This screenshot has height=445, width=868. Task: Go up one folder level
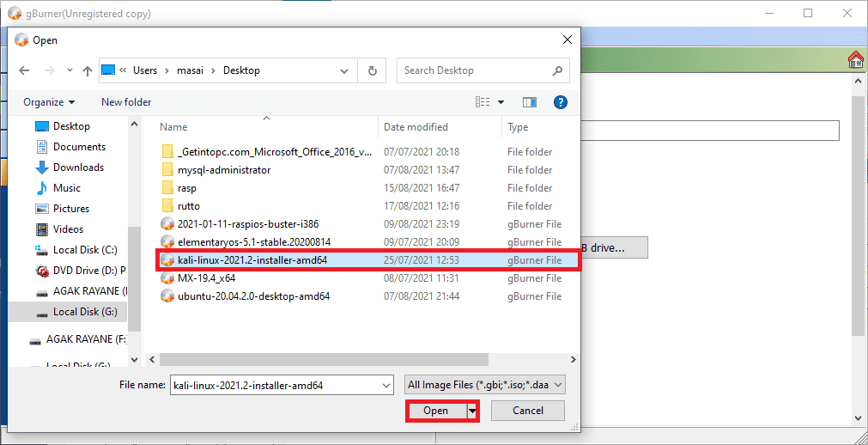(87, 70)
